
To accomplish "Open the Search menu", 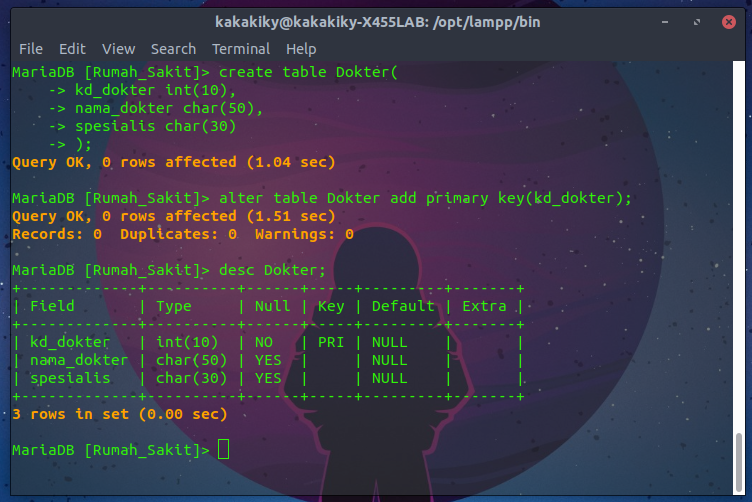I will (x=173, y=49).
